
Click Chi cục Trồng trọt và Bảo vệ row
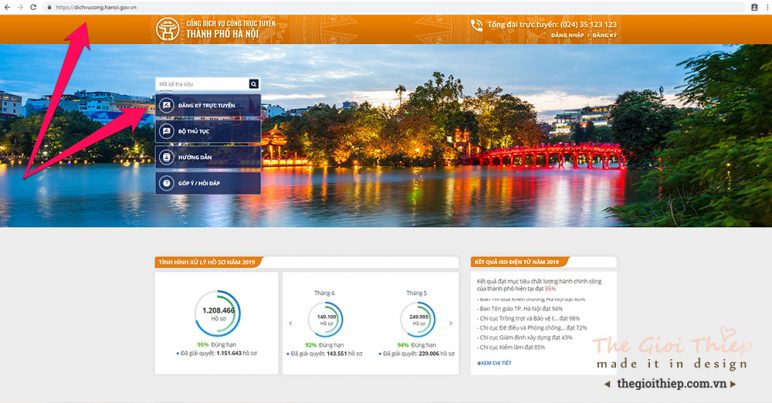[529, 318]
